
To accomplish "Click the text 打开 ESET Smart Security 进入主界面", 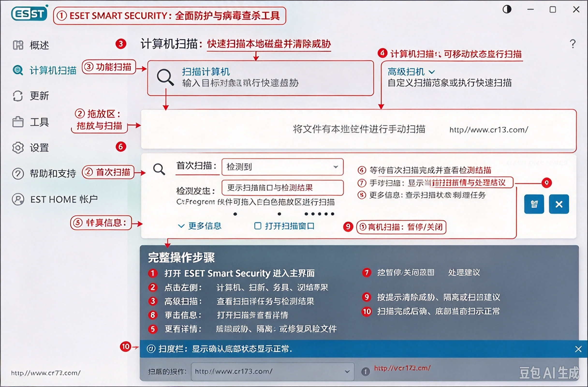I will (239, 273).
